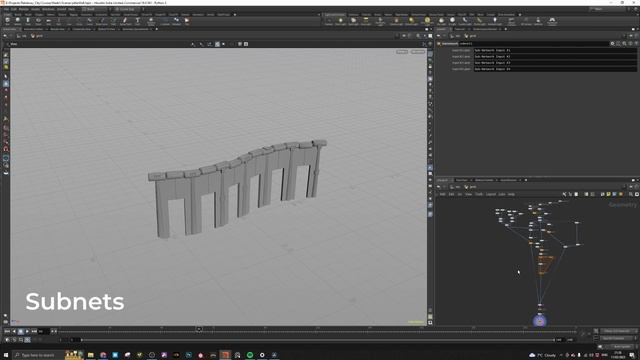Add a new pane tab after Geometry Spreadsheet
This screenshot has height=360, width=640.
[157, 29]
